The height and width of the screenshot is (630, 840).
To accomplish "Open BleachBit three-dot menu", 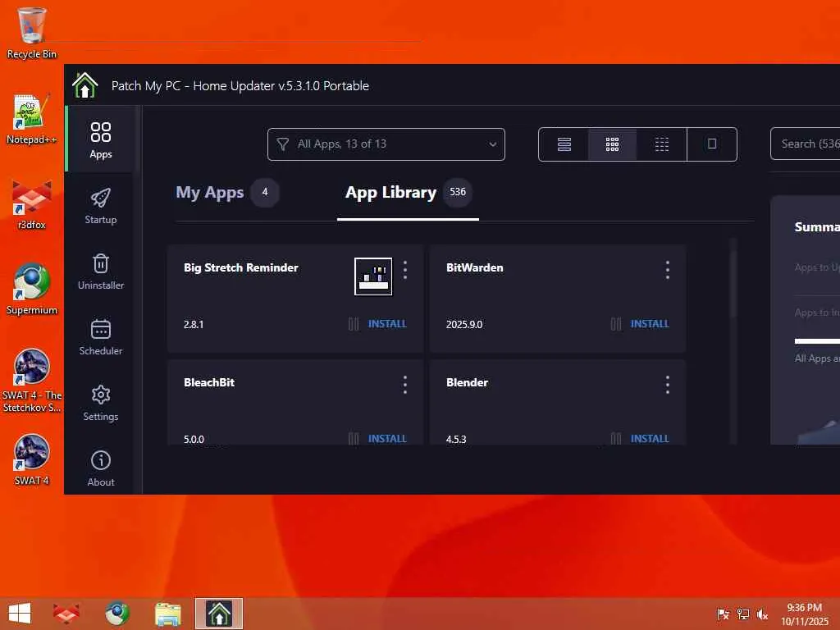I will (405, 385).
